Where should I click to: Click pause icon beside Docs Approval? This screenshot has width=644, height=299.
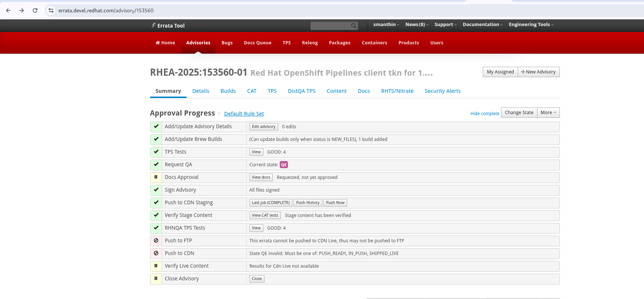[156, 177]
